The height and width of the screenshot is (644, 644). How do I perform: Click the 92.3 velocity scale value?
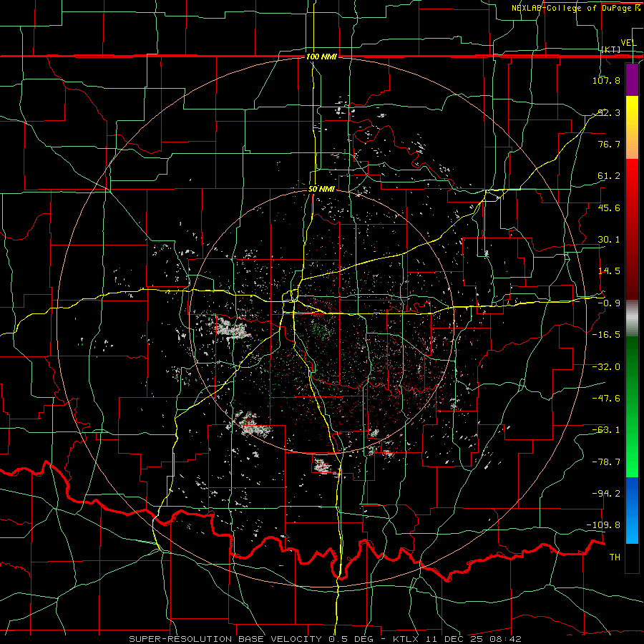609,112
